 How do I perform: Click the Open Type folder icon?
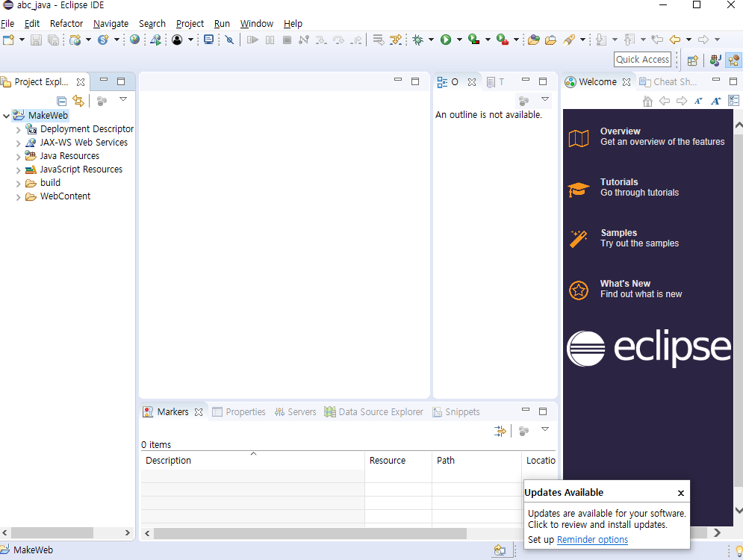[x=534, y=40]
